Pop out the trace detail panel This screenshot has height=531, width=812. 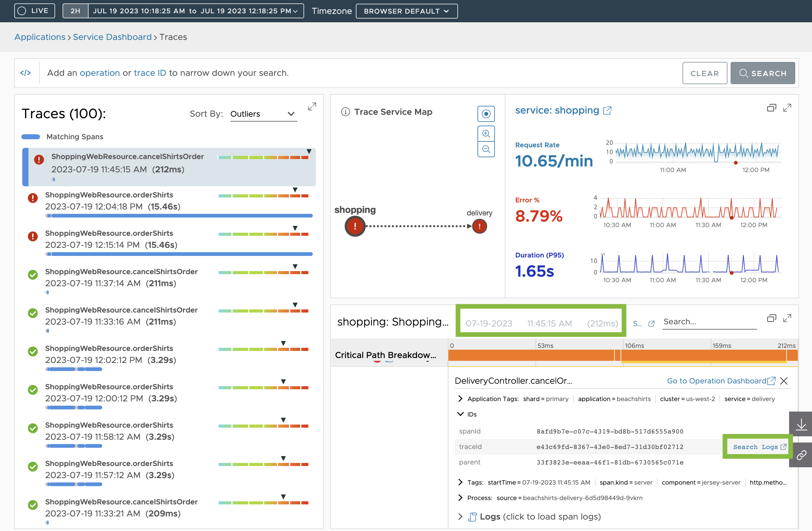pos(771,318)
